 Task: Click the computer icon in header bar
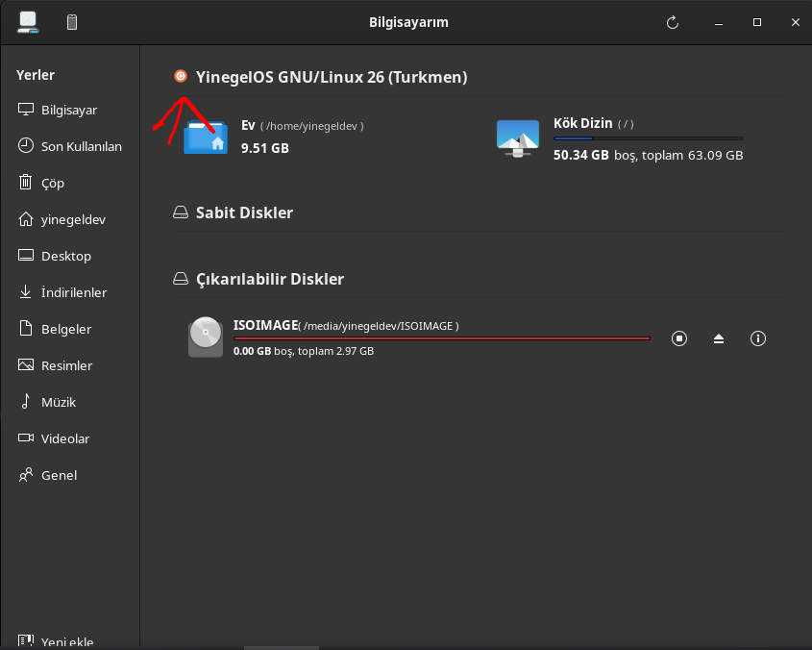pos(28,22)
